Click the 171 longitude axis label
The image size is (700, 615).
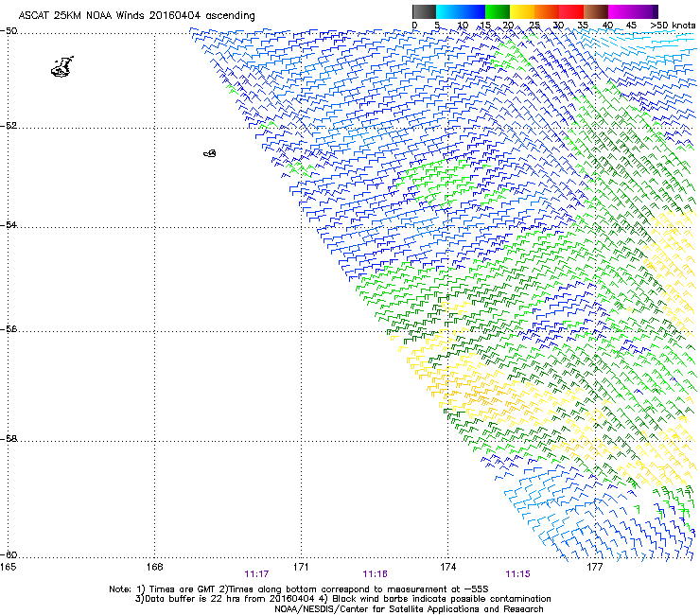coord(301,567)
